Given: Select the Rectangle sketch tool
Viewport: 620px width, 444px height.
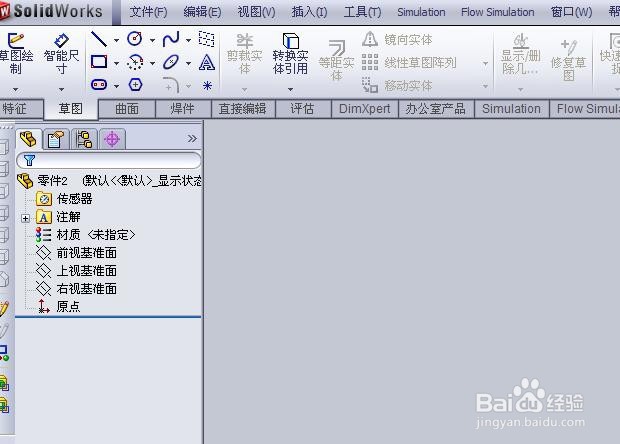Looking at the screenshot, I should pyautogui.click(x=99, y=62).
